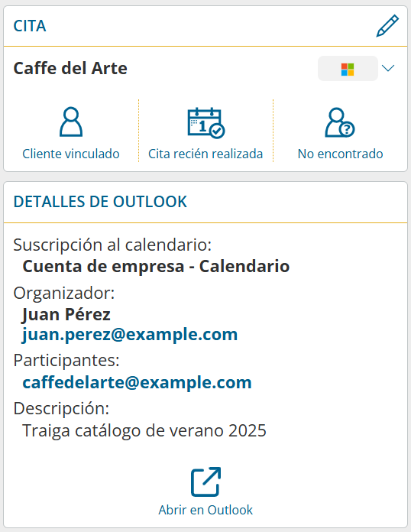Click the Microsoft logo button
Viewport: 411px width, 532px height.
pos(348,69)
